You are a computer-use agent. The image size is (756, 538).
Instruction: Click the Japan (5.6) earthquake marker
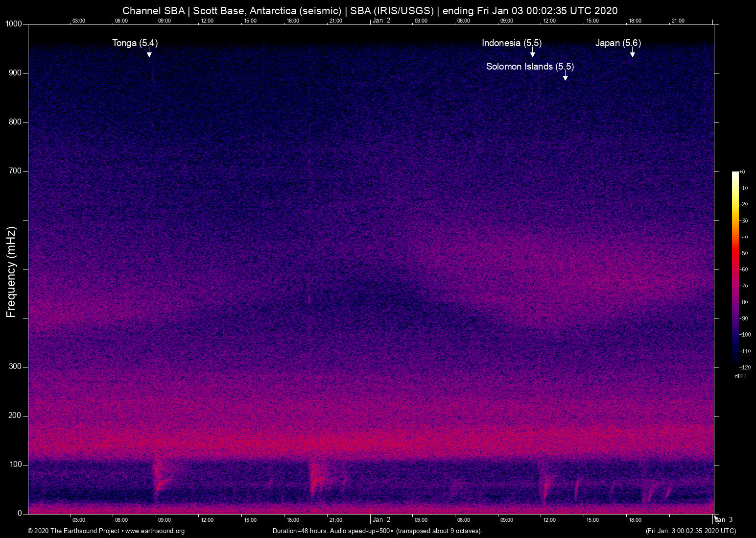[618, 43]
